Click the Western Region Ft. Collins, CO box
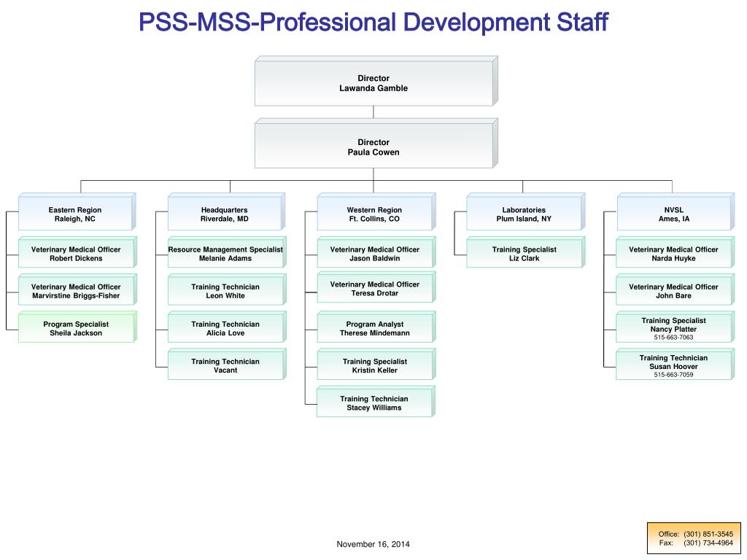 point(376,212)
